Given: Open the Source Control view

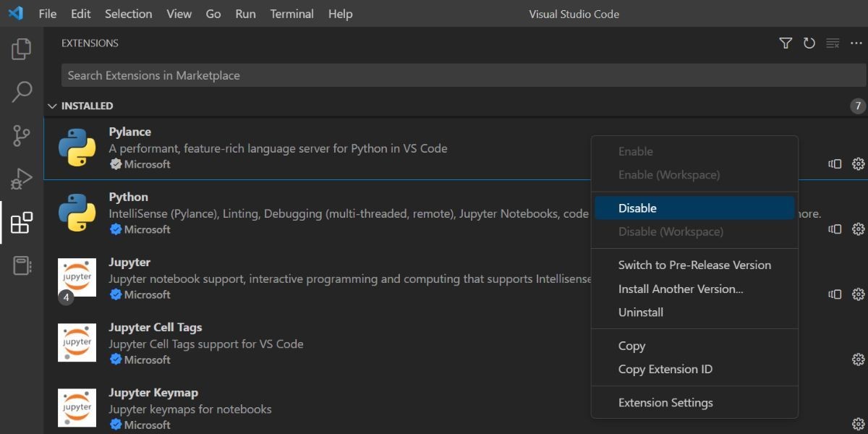Looking at the screenshot, I should 22,135.
